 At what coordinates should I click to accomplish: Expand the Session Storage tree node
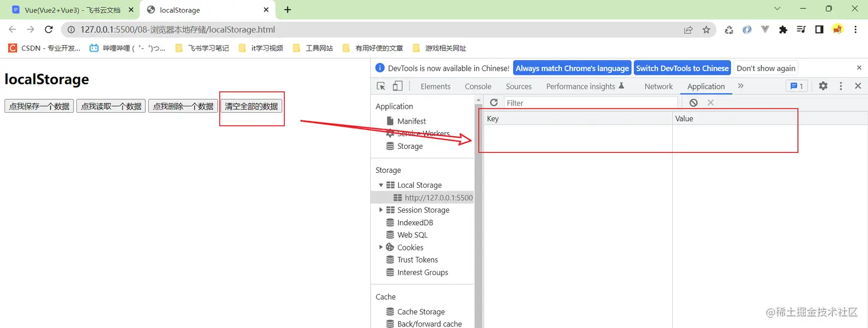pos(381,210)
